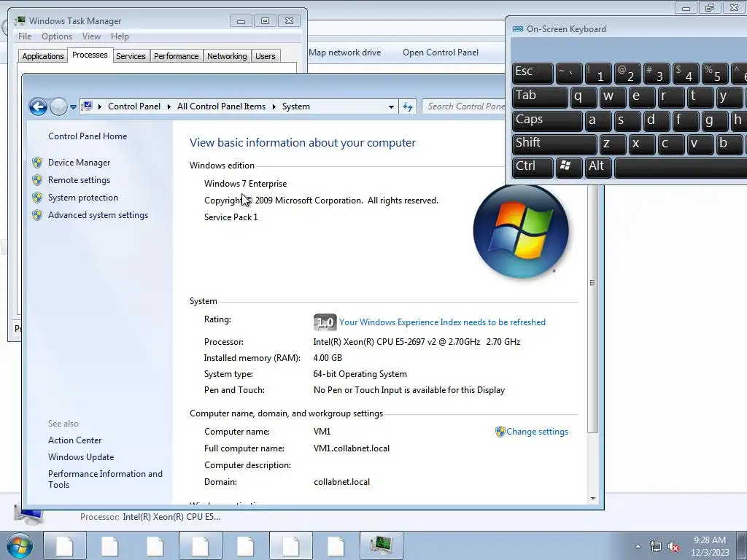Toggle Alt key on On-Screen Keyboard
This screenshot has width=747, height=560.
[598, 167]
